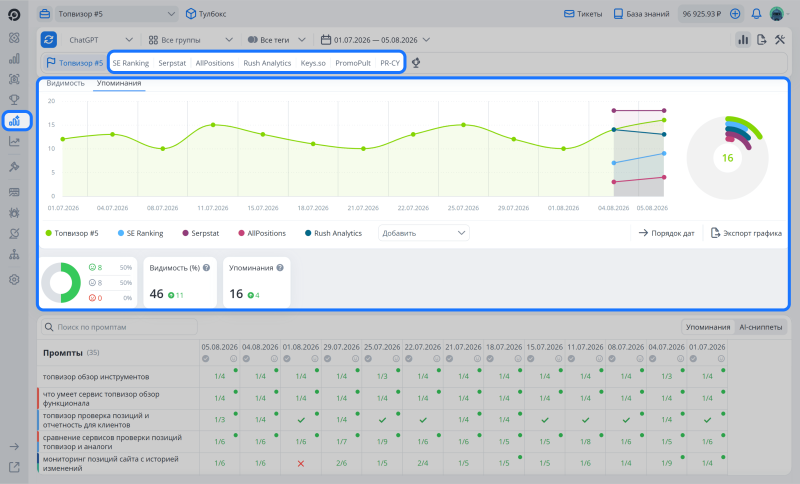Select checkmark under 05.08.2026 column
This screenshot has height=484, width=800.
coord(205,359)
